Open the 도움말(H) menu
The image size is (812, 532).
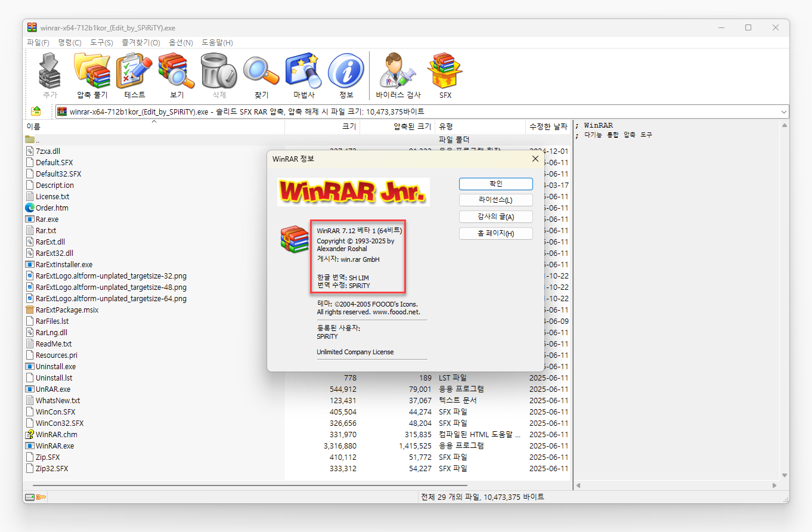pos(217,42)
